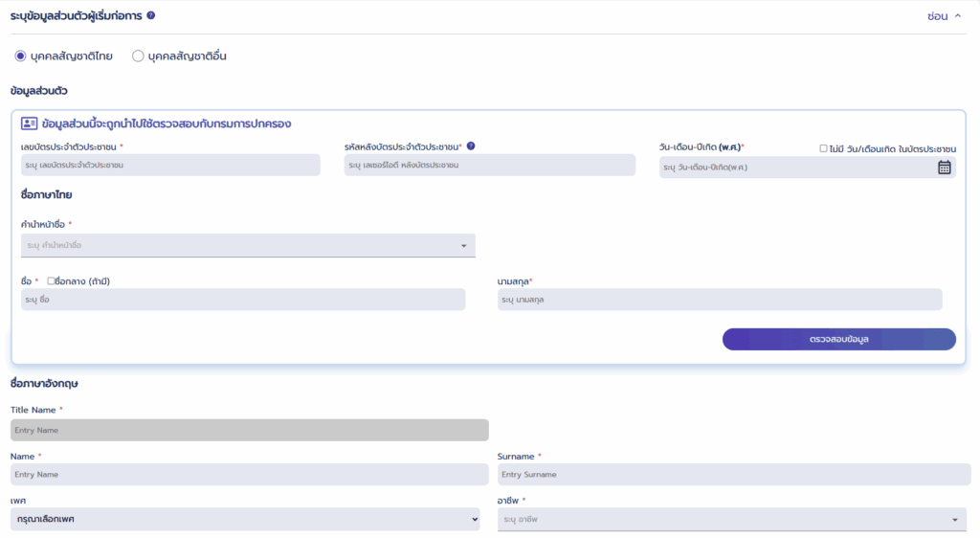Select บุคคลสัญชาติอื่น radio option

tap(138, 56)
